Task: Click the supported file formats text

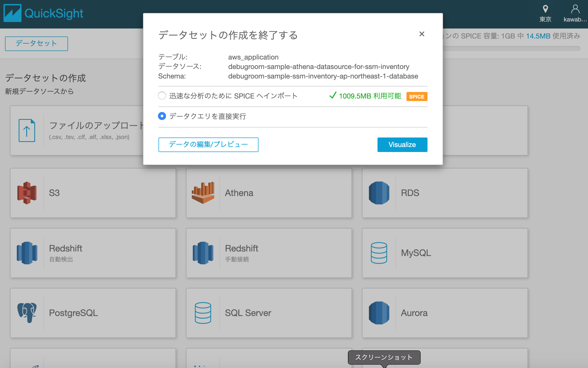Action: [89, 137]
